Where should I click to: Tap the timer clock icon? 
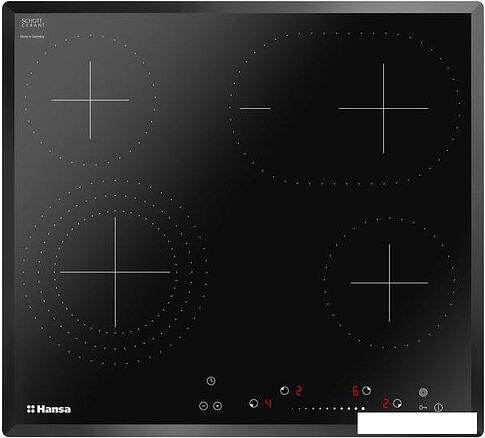211,381
